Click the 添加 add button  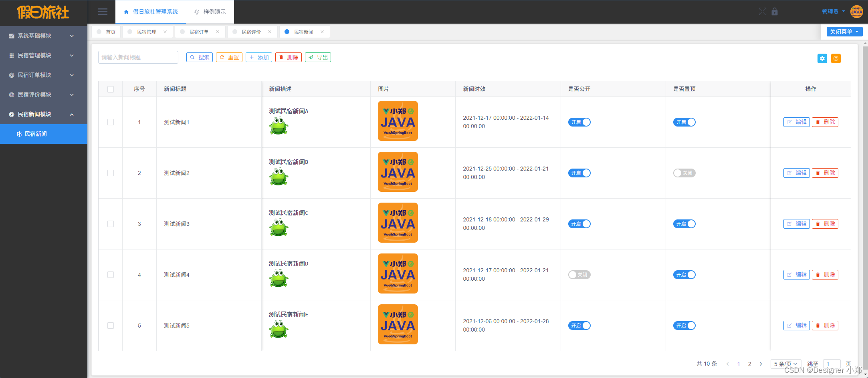(259, 57)
